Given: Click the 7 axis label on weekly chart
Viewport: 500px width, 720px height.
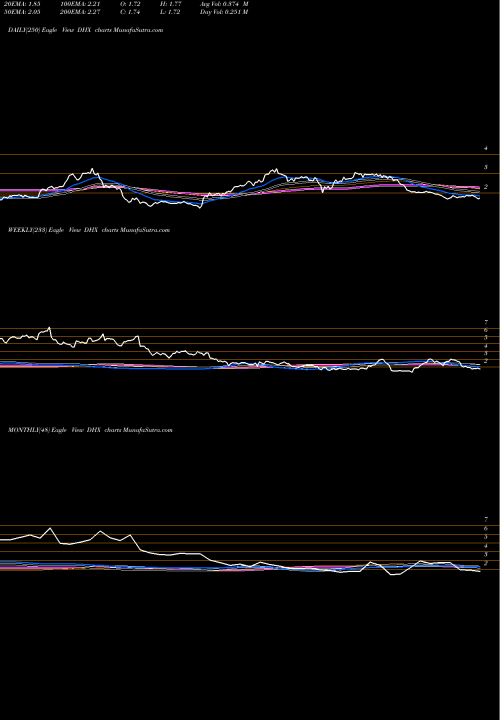Looking at the screenshot, I should (485, 322).
